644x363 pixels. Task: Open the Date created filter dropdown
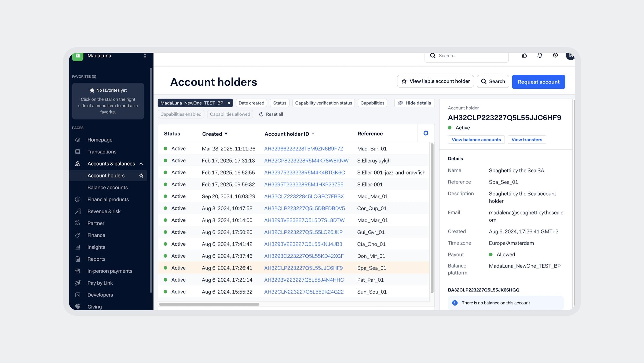coord(251,103)
